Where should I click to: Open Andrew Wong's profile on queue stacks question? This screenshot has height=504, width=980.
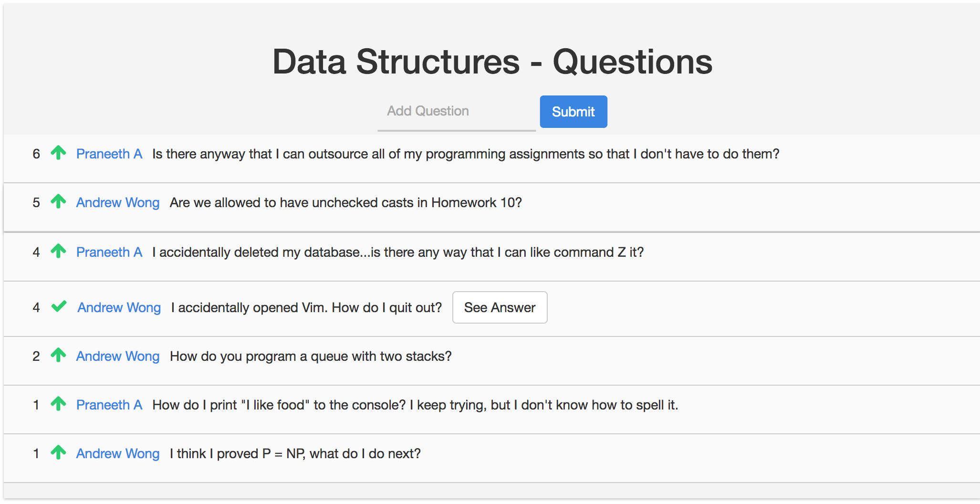pos(118,357)
